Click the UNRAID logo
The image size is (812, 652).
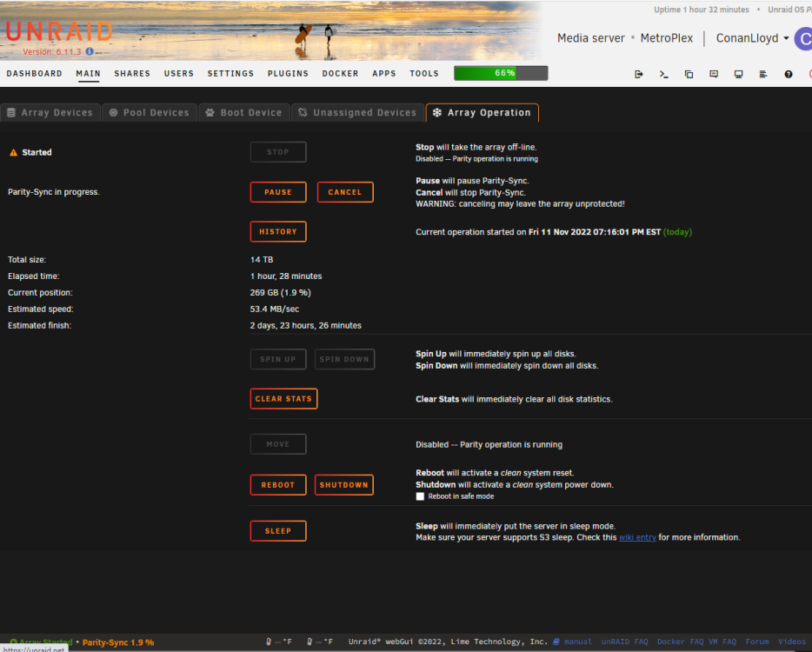[59, 32]
